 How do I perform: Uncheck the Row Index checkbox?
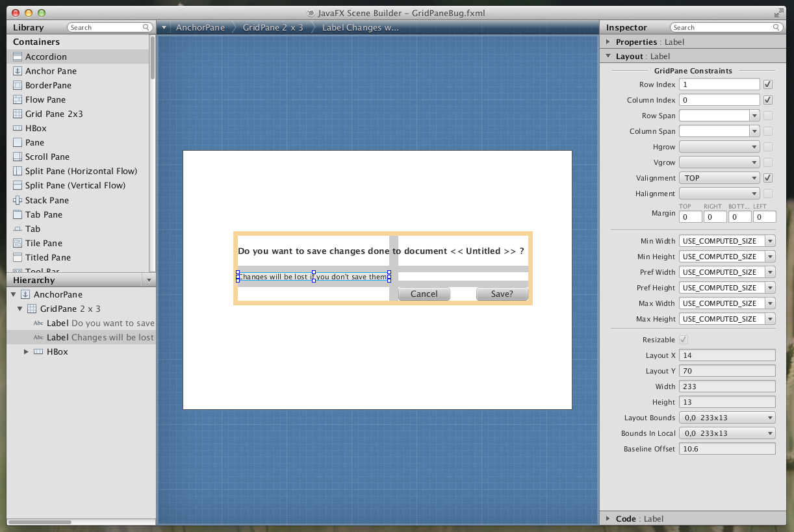pyautogui.click(x=768, y=84)
